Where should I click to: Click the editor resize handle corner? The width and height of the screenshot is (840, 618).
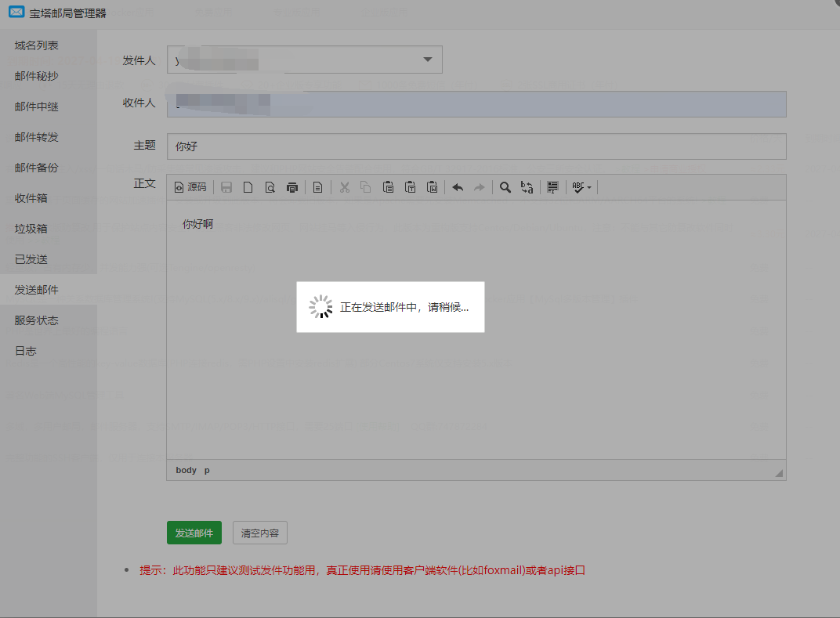click(x=779, y=473)
